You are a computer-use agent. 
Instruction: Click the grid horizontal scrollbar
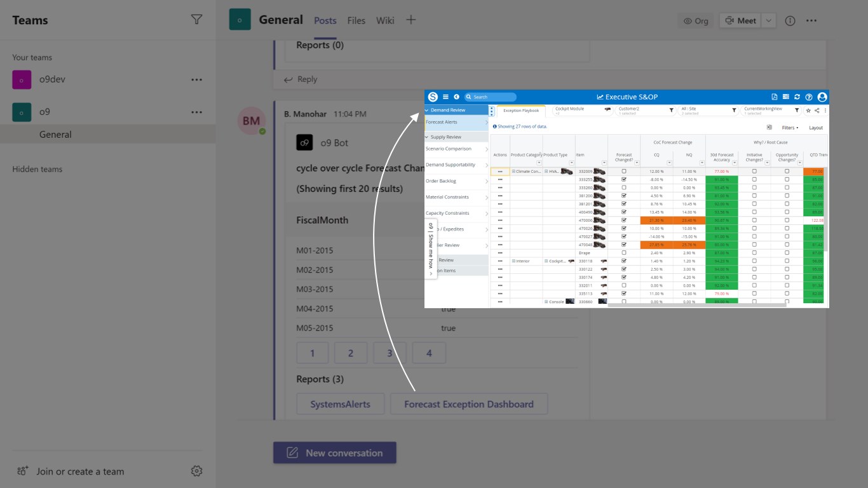(x=696, y=305)
